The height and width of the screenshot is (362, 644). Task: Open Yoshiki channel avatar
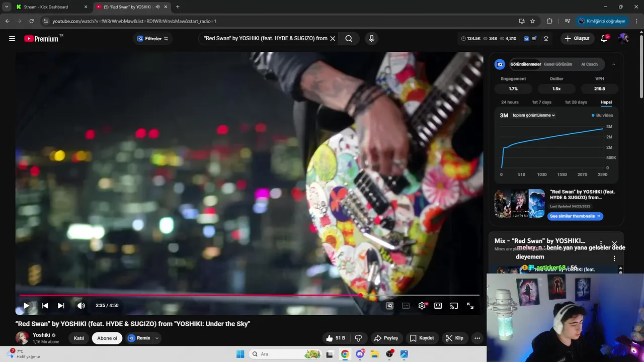tap(22, 338)
